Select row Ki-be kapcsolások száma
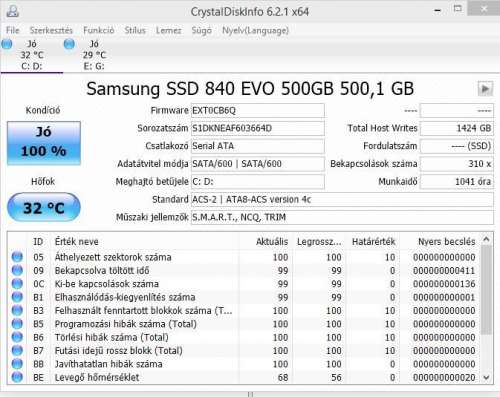The image size is (500, 397). point(244,284)
